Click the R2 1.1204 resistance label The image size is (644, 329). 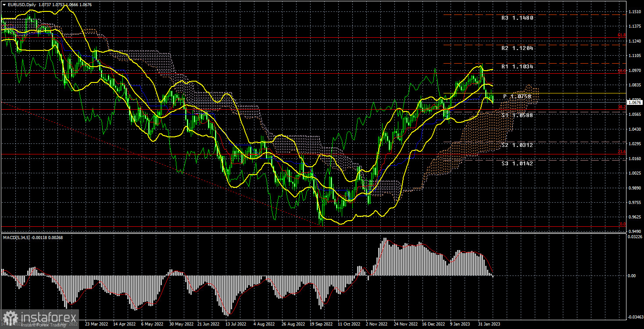[x=518, y=48]
